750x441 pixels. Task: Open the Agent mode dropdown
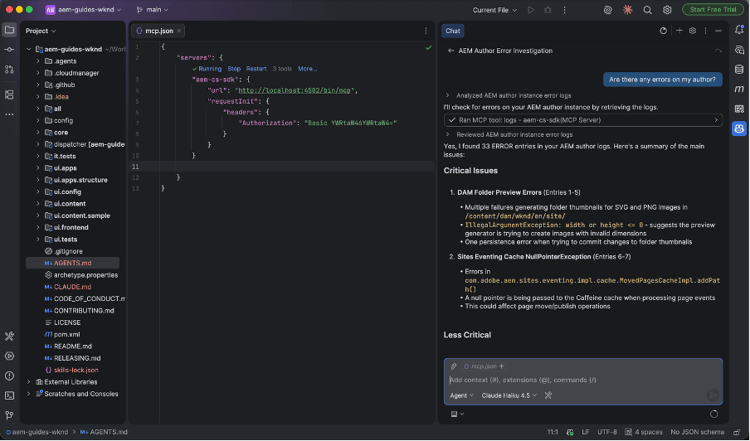pyautogui.click(x=462, y=396)
